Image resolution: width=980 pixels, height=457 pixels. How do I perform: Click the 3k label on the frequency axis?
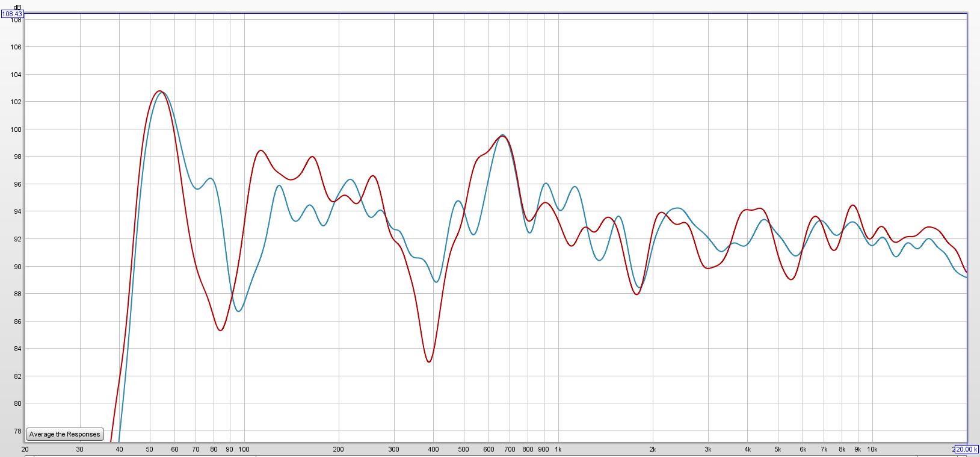[708, 449]
